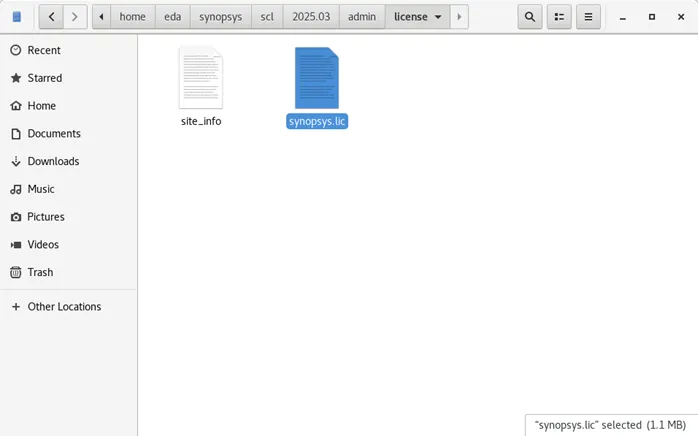This screenshot has height=436, width=698.
Task: Open Videos in the sidebar
Action: coord(69,244)
